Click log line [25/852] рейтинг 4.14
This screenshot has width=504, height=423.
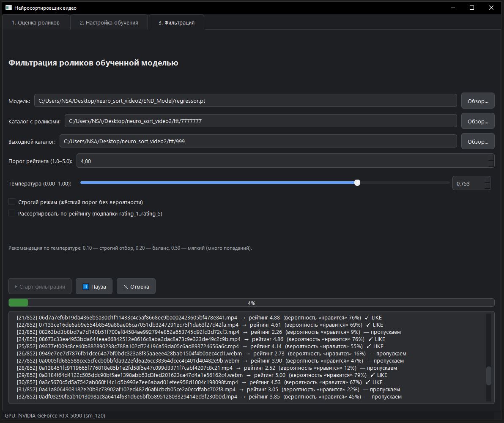click(200, 346)
